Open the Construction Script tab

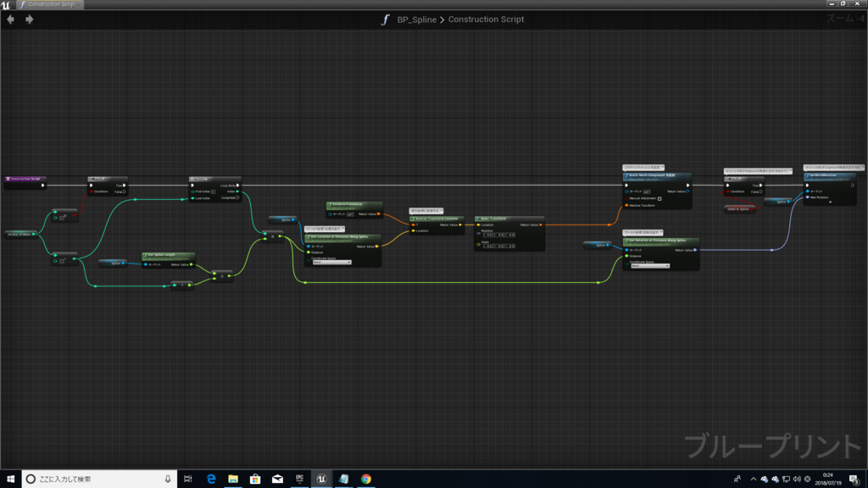[50, 4]
